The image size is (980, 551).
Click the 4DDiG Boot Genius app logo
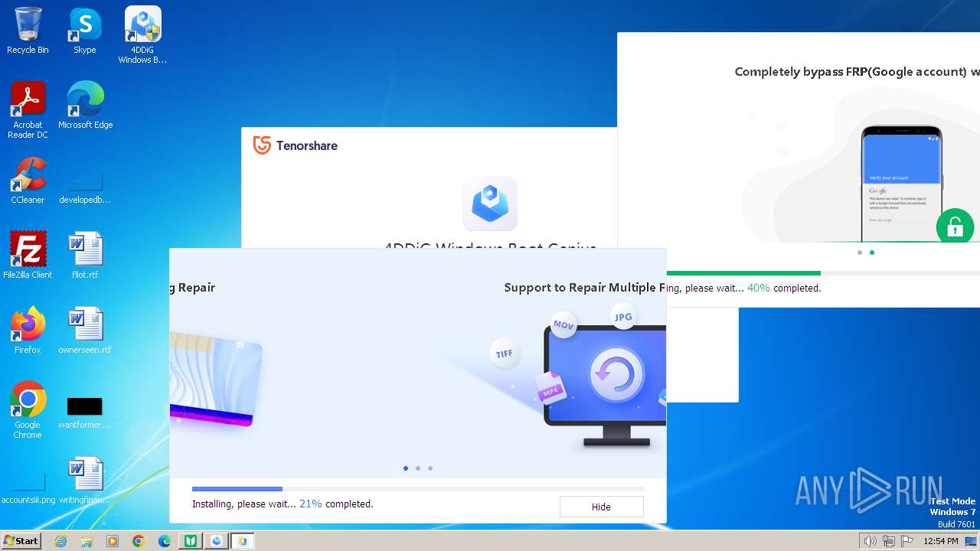pos(490,204)
